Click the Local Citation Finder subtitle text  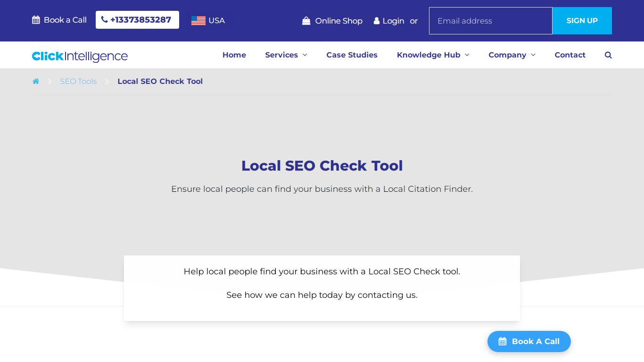322,189
